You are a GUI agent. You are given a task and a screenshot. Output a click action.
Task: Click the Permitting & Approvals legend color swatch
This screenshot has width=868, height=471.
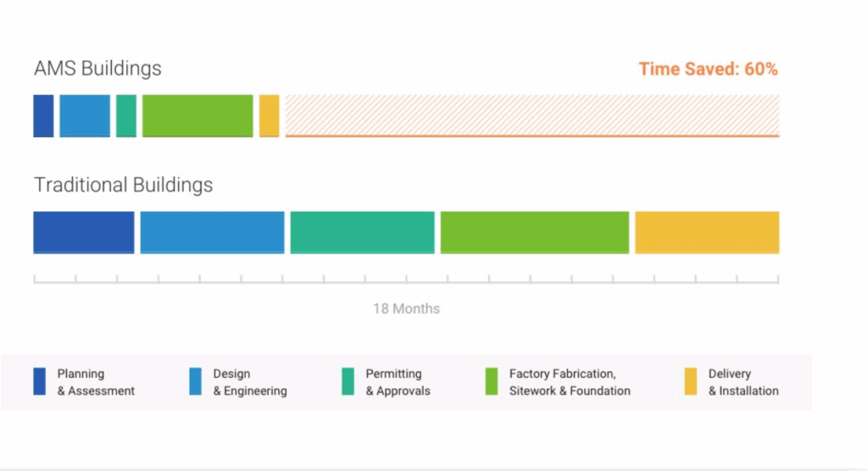pyautogui.click(x=348, y=382)
